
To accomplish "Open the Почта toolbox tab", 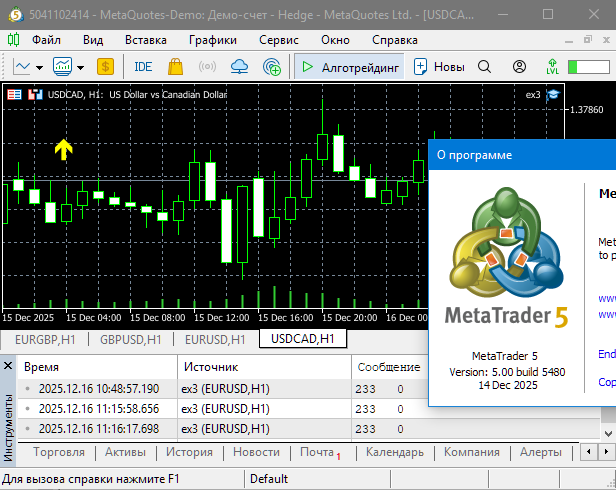I will 320,452.
